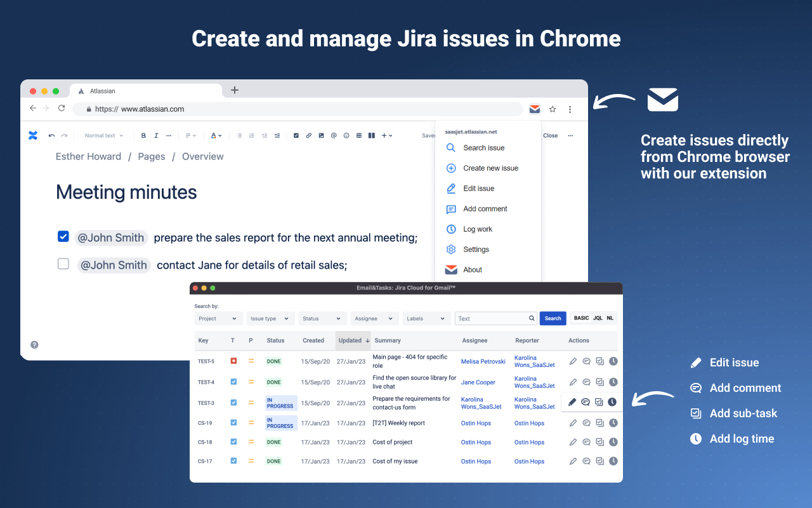Add a comment on CS-17
This screenshot has width=812, height=508.
click(586, 462)
